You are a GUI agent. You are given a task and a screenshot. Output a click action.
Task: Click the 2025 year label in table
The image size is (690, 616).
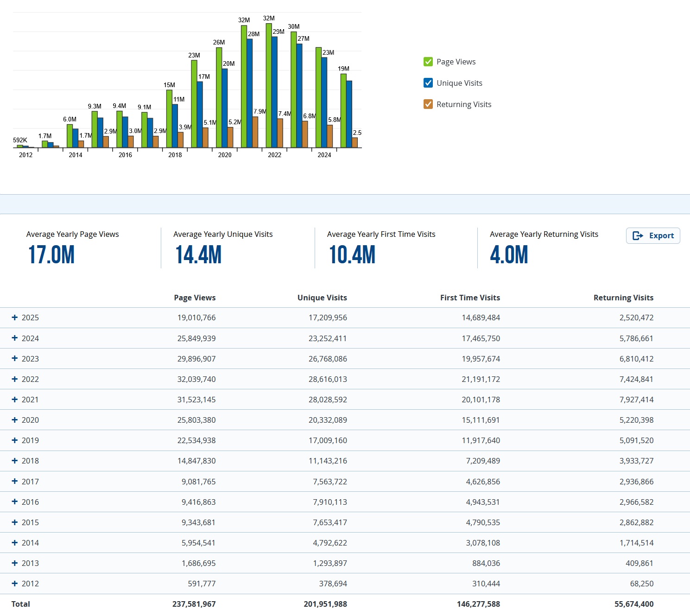tap(30, 318)
